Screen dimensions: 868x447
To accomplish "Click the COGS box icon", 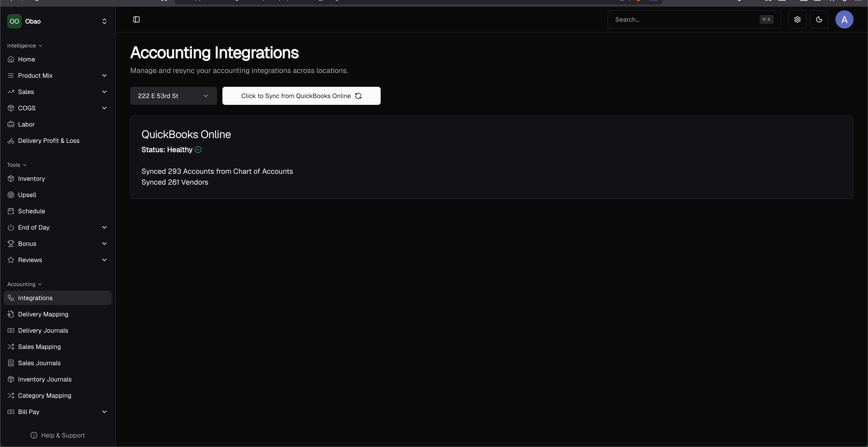I will pos(11,108).
